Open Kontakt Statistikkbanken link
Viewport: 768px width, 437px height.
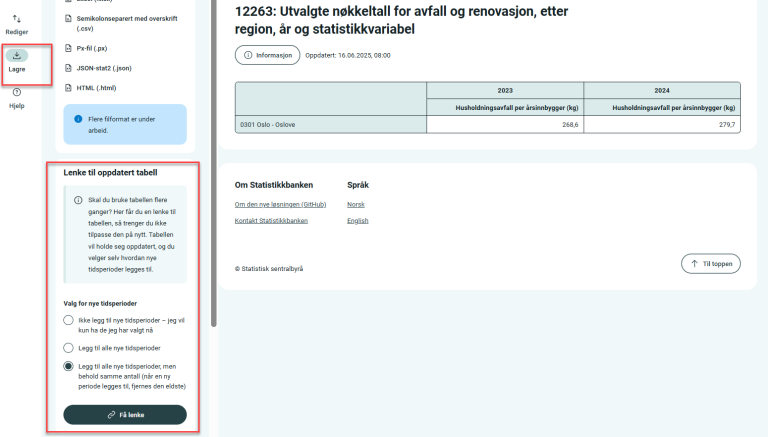click(x=271, y=221)
